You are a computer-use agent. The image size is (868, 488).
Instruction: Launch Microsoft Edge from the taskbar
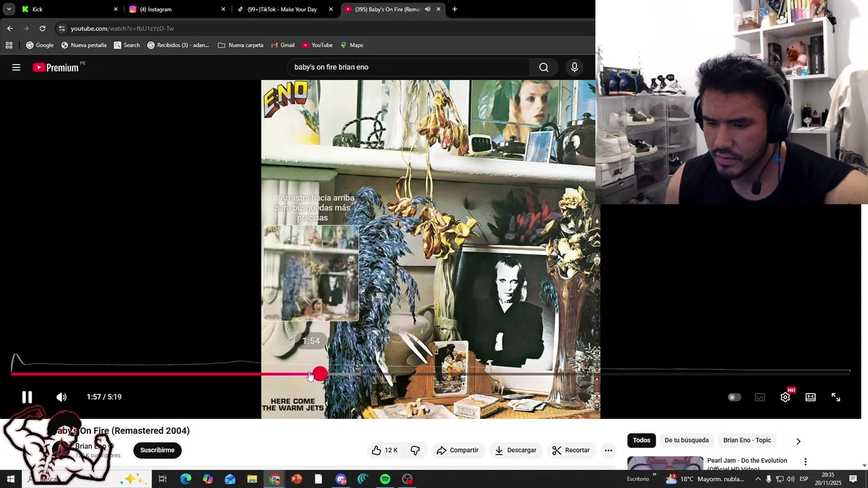186,479
